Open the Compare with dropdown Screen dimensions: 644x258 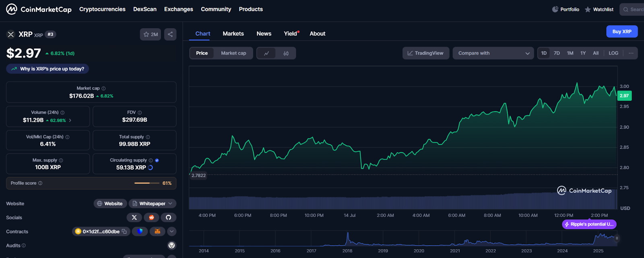click(493, 53)
